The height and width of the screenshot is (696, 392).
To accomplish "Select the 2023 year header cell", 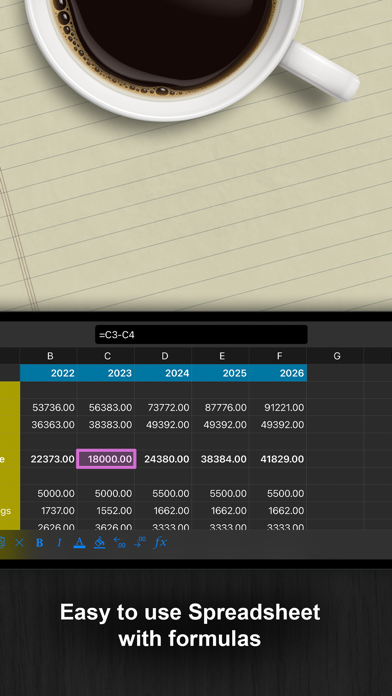I will tap(106, 373).
